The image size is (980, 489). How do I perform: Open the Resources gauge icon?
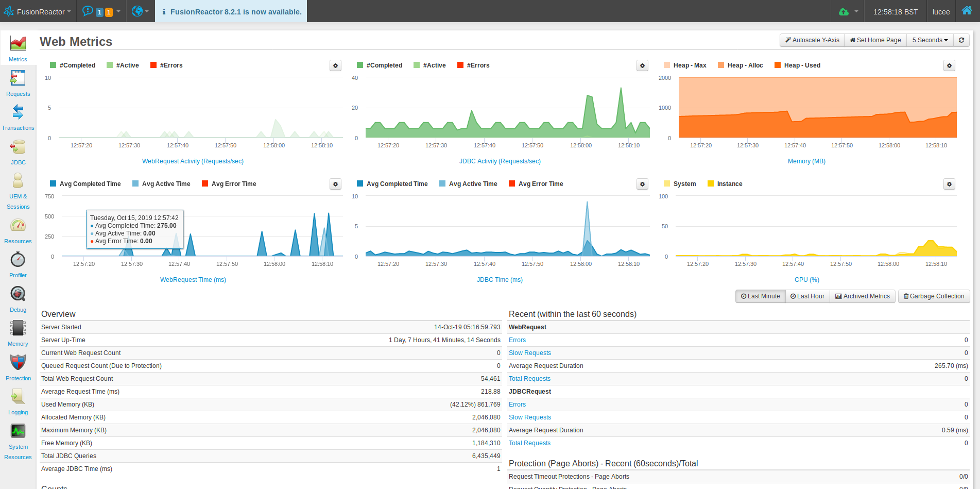pyautogui.click(x=18, y=226)
